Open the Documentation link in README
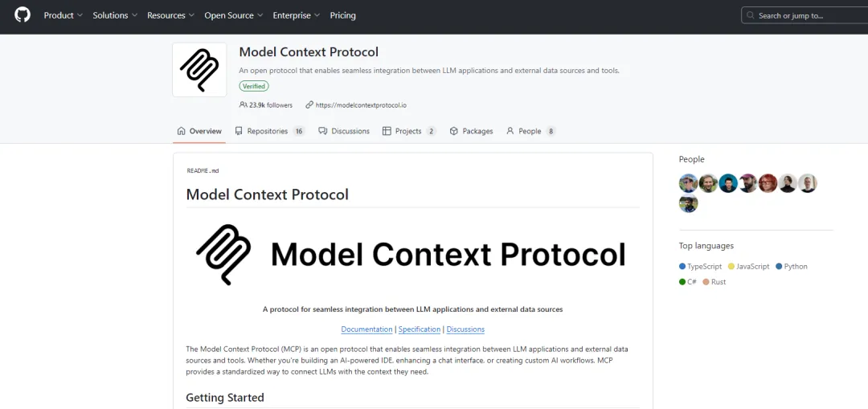This screenshot has width=868, height=409. (x=366, y=329)
